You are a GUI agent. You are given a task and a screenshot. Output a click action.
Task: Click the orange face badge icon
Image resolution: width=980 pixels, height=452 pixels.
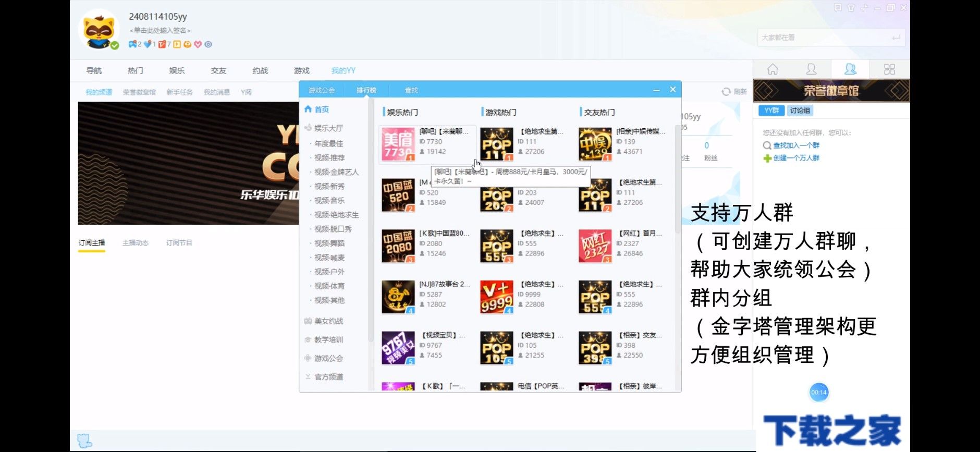tap(188, 44)
